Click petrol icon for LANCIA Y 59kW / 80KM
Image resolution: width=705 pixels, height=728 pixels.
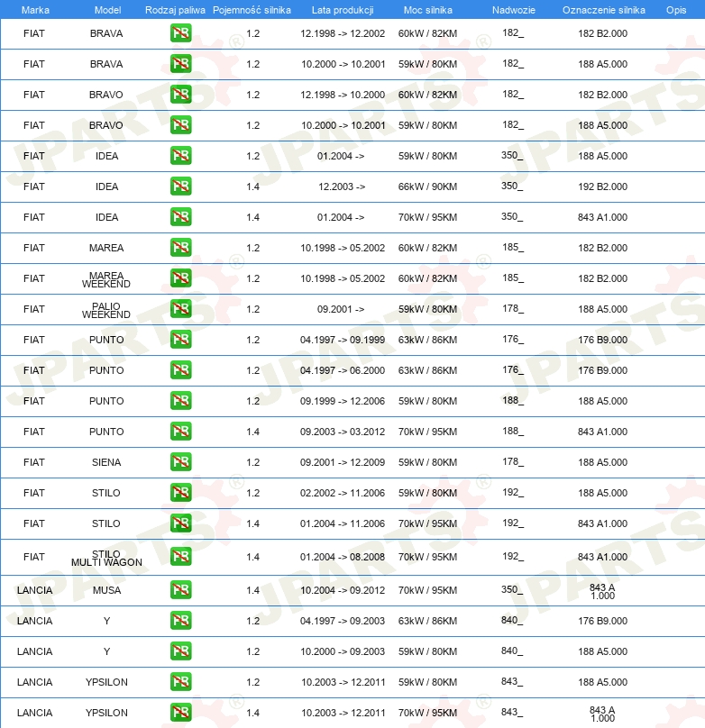click(x=180, y=651)
